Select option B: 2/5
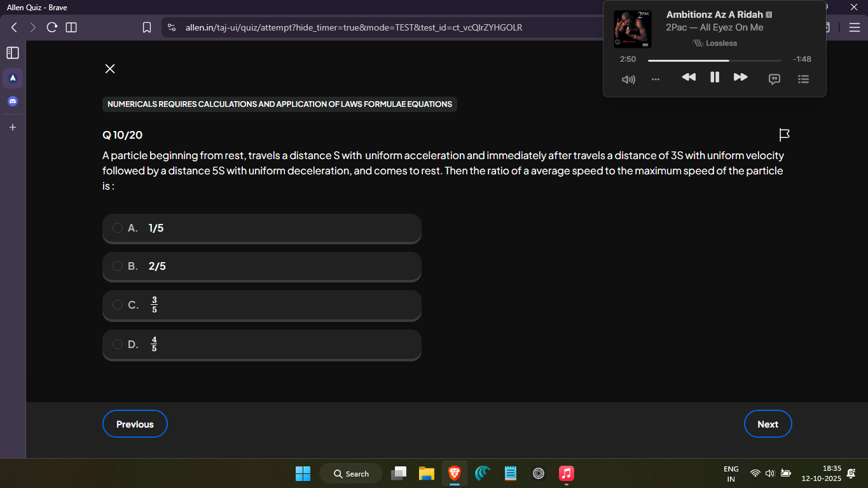868x488 pixels. point(262,267)
